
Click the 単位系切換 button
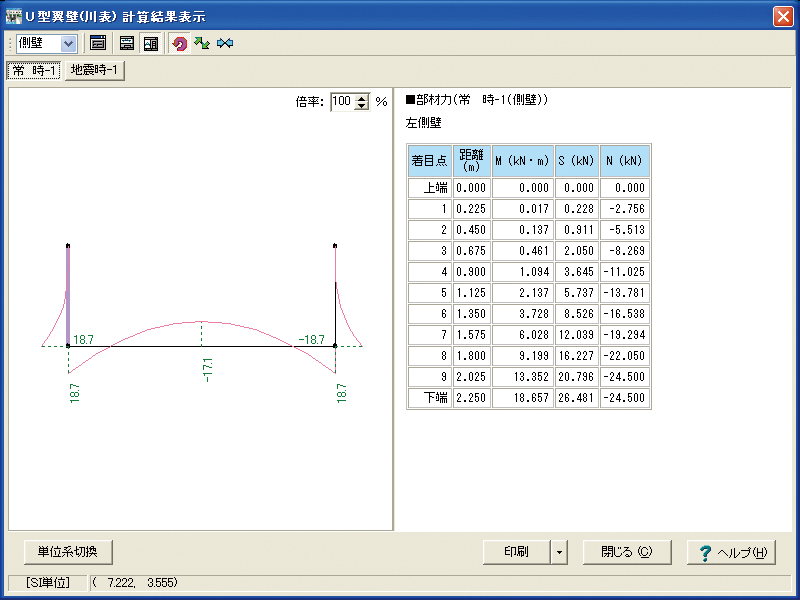point(68,552)
